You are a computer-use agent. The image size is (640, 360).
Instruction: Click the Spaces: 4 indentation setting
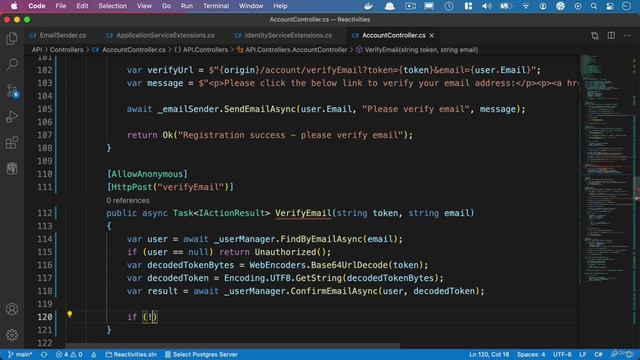point(531,354)
